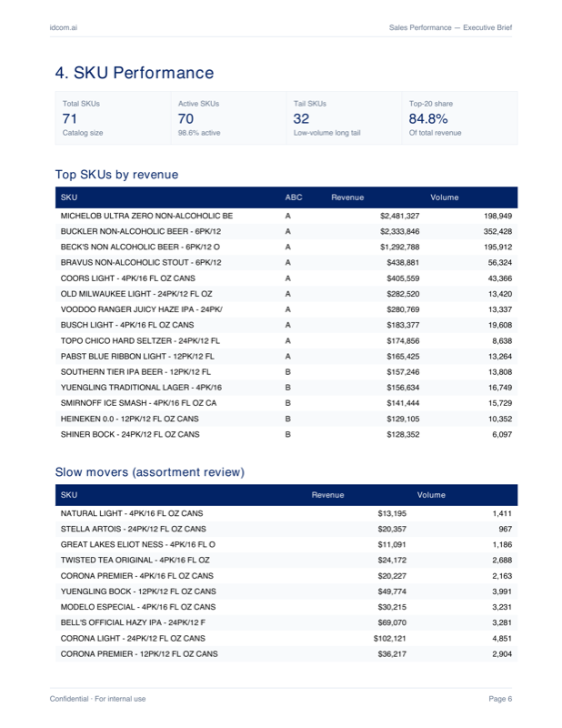
Task: Select revenue $129,105
Action: point(403,419)
